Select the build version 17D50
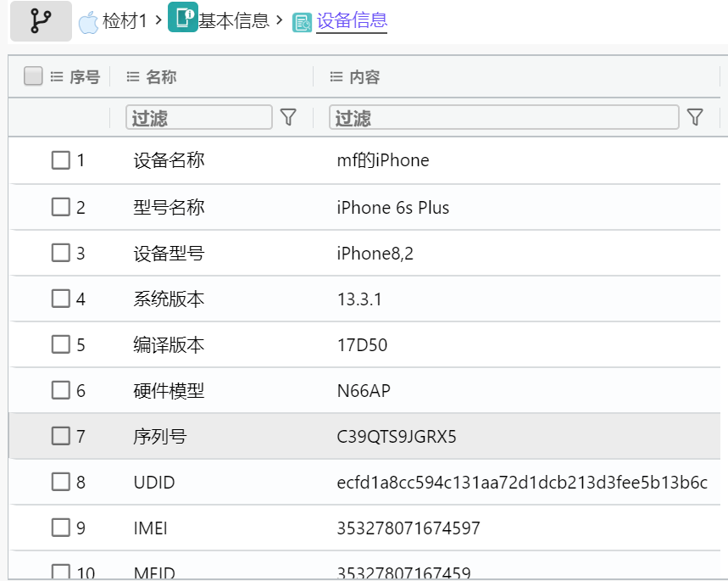728x581 pixels. (x=362, y=345)
